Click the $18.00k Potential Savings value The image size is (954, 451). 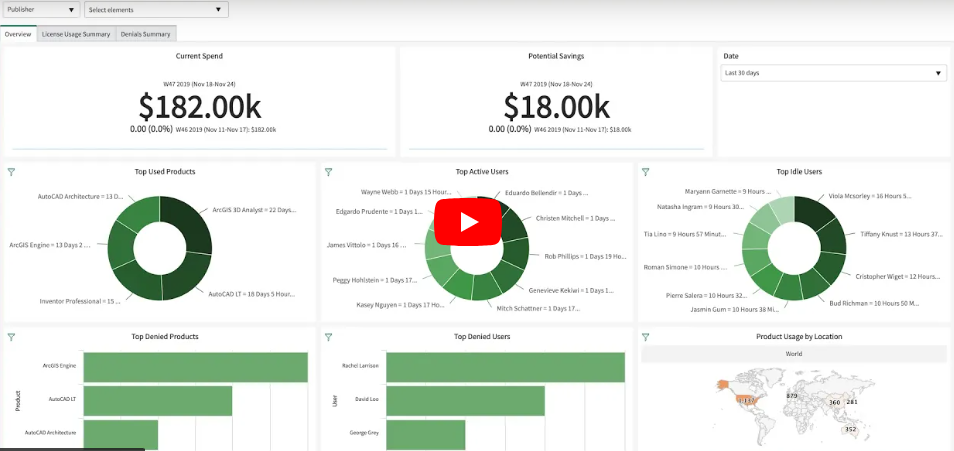pos(556,107)
